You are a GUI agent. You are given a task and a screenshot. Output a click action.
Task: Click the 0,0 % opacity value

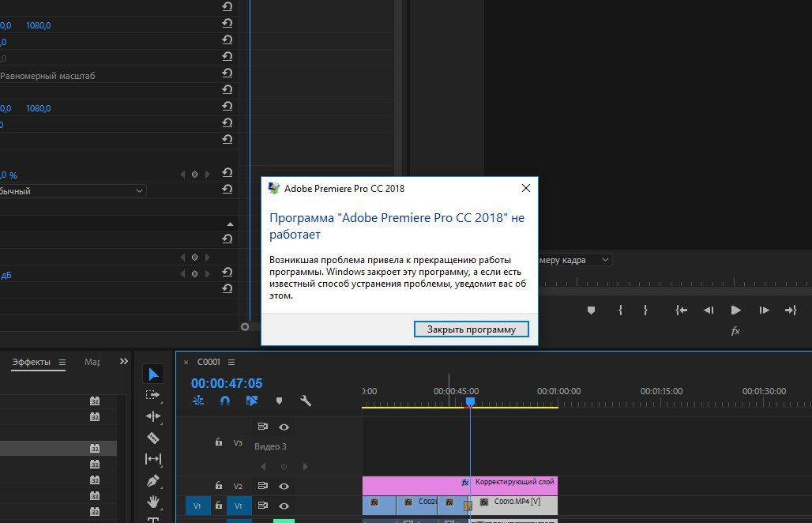click(x=8, y=175)
